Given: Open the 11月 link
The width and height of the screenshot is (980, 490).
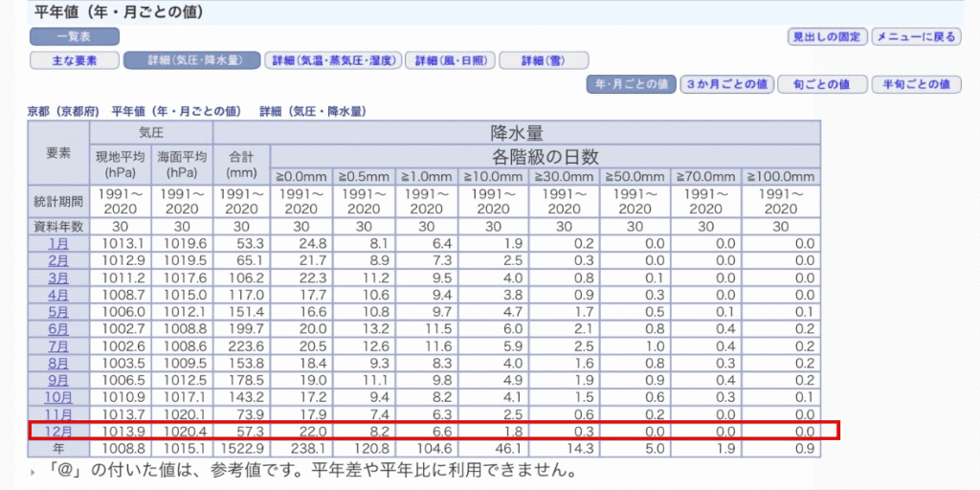Looking at the screenshot, I should [58, 413].
